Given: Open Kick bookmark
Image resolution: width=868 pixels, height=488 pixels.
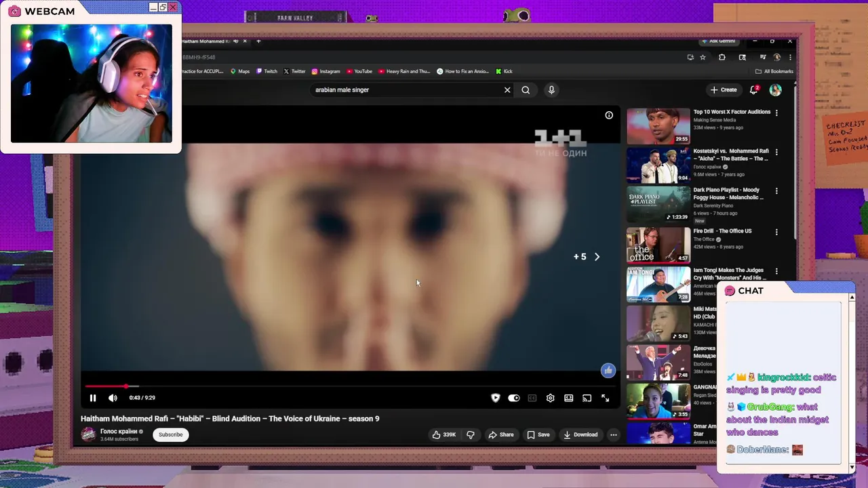Looking at the screenshot, I should pos(504,71).
